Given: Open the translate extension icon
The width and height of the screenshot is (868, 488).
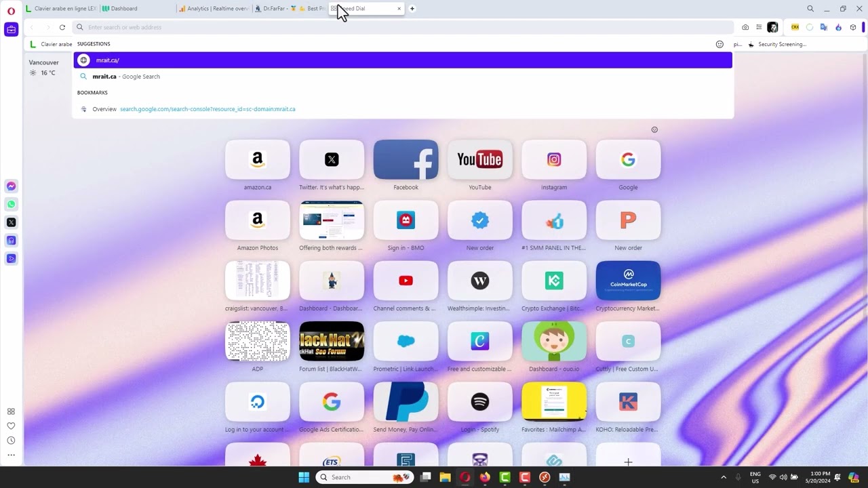Looking at the screenshot, I should 824,27.
